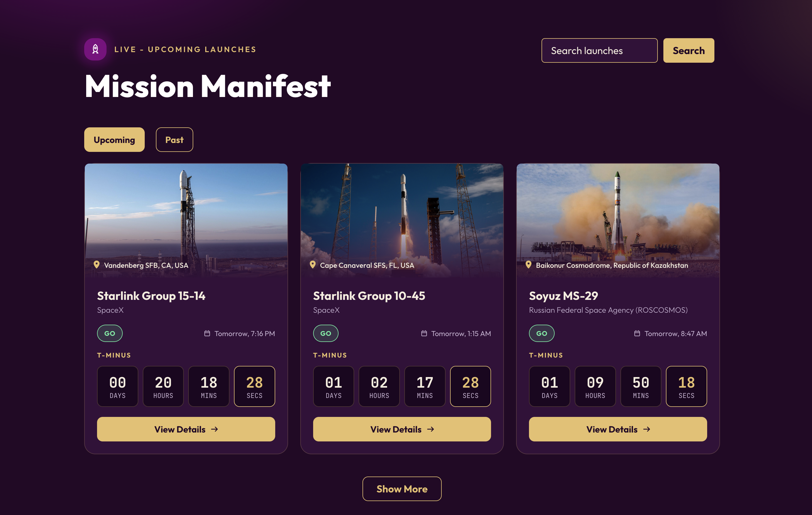Viewport: 812px width, 515px height.
Task: Click the GO status badge on Soyuz MS-29
Action: [542, 333]
